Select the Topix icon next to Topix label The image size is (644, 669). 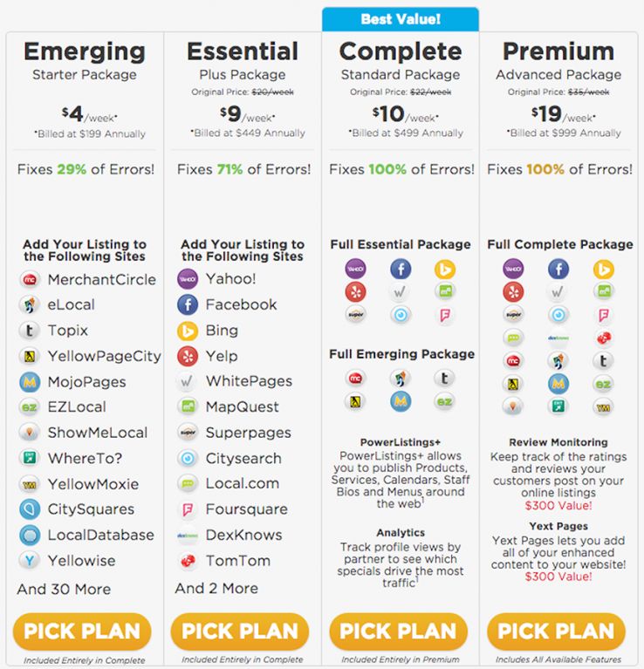30,331
